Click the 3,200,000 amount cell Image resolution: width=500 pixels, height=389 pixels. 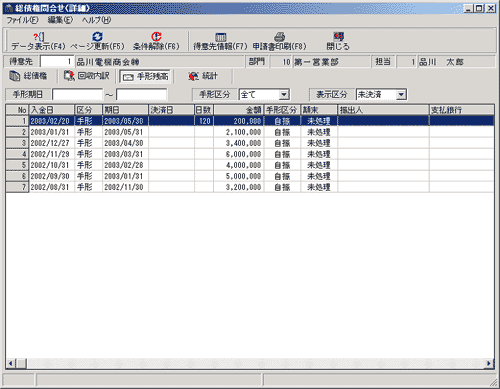(238, 187)
